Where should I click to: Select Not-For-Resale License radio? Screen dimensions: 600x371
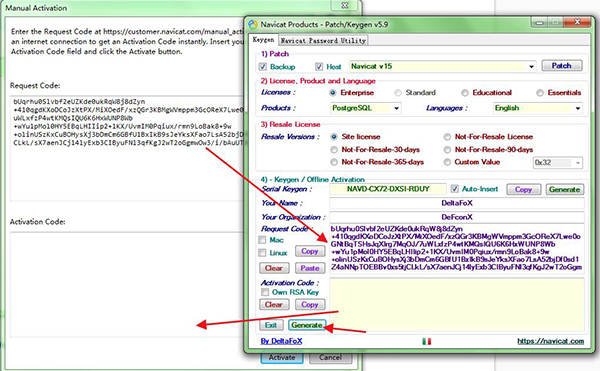[447, 137]
